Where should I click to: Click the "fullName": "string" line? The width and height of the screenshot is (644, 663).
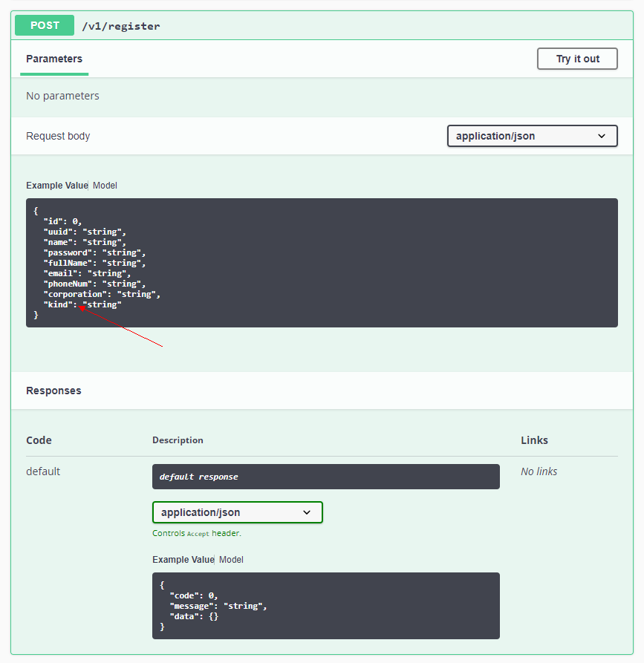tap(94, 264)
